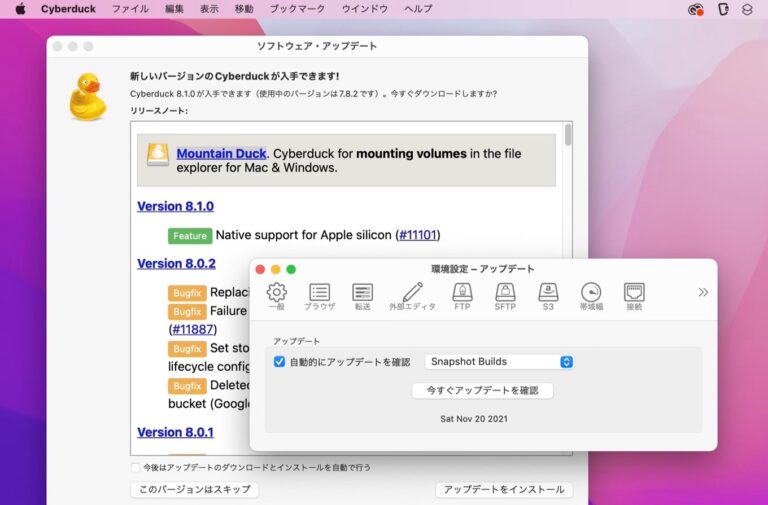The height and width of the screenshot is (505, 768).
Task: Click the stacked-layers menu bar status icon
Action: coord(746,9)
